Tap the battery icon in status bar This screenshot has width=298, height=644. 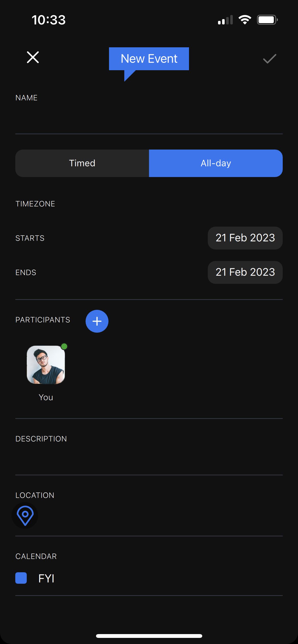coord(267,20)
